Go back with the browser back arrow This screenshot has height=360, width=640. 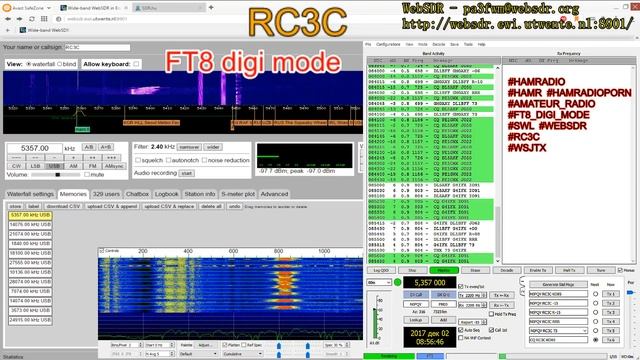[x=8, y=19]
